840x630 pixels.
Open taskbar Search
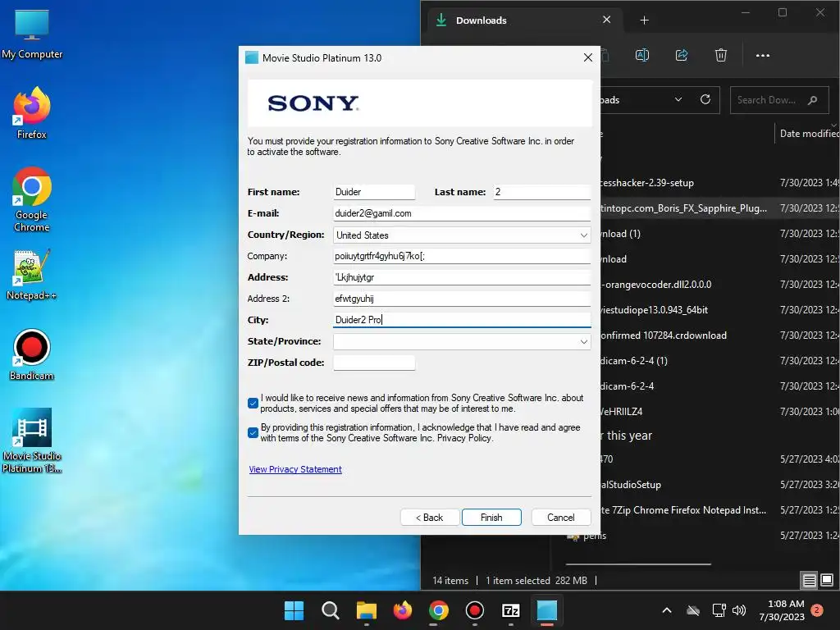[x=330, y=610]
